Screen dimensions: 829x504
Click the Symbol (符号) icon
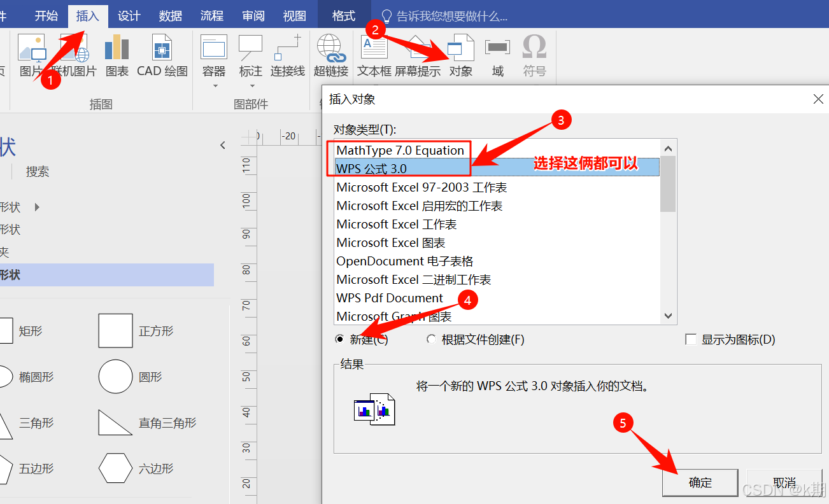point(534,48)
